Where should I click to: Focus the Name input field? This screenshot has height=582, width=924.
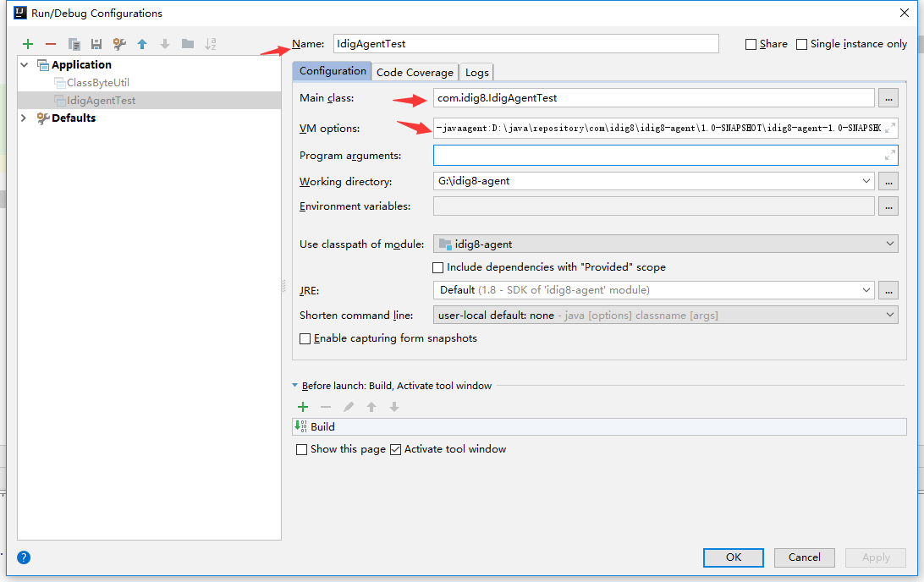[525, 44]
